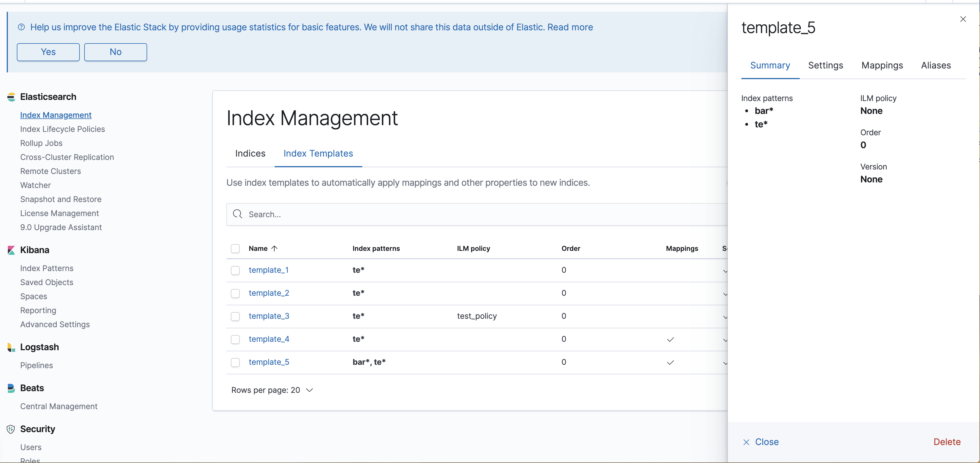Sort by Name column arrow

[274, 248]
